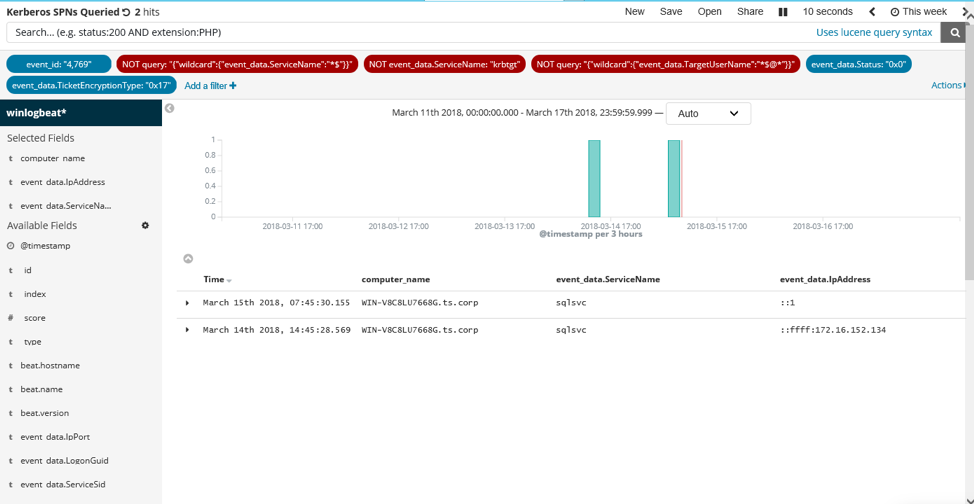Focus the Lucene search query field
The width and height of the screenshot is (974, 504).
tap(410, 33)
